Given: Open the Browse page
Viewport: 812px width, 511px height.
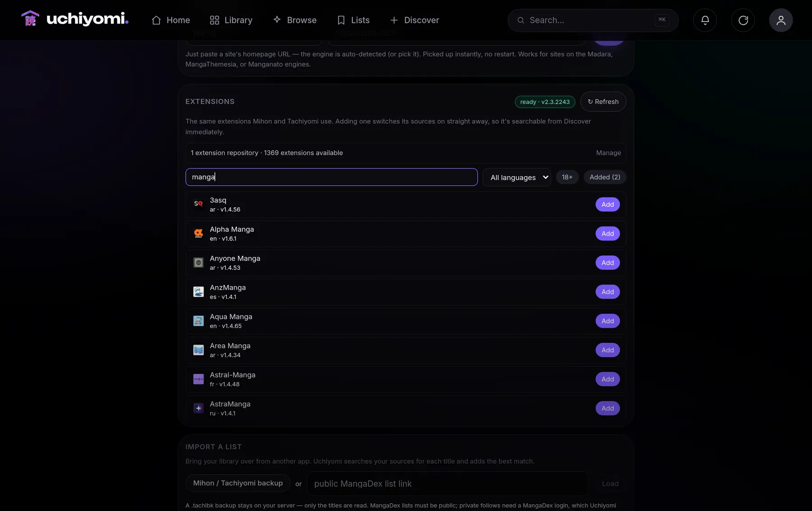Looking at the screenshot, I should 295,20.
